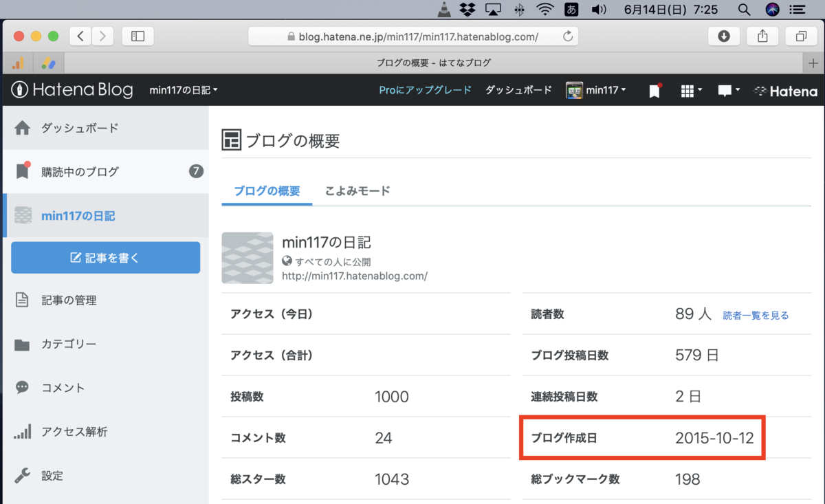
Task: Switch to the こよみモード tab
Action: click(357, 191)
